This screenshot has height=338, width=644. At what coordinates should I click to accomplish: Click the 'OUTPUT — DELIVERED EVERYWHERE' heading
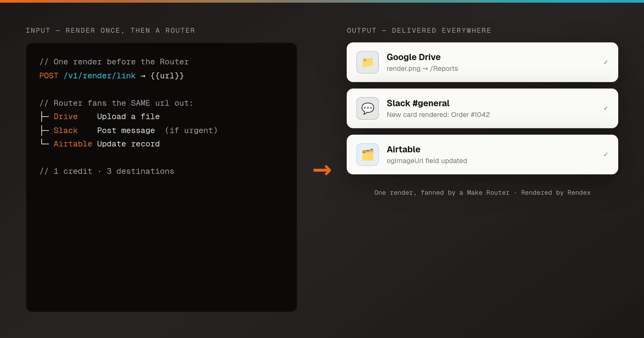(x=419, y=31)
